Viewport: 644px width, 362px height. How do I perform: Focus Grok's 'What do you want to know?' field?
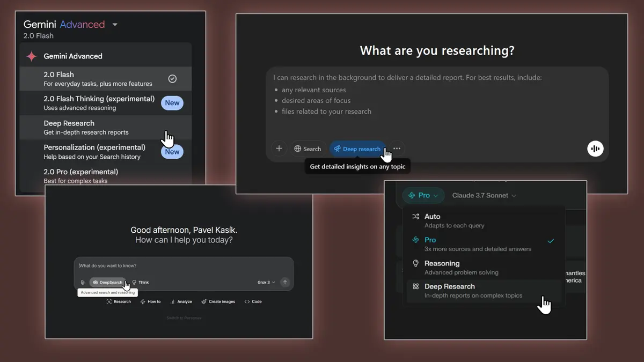click(184, 266)
